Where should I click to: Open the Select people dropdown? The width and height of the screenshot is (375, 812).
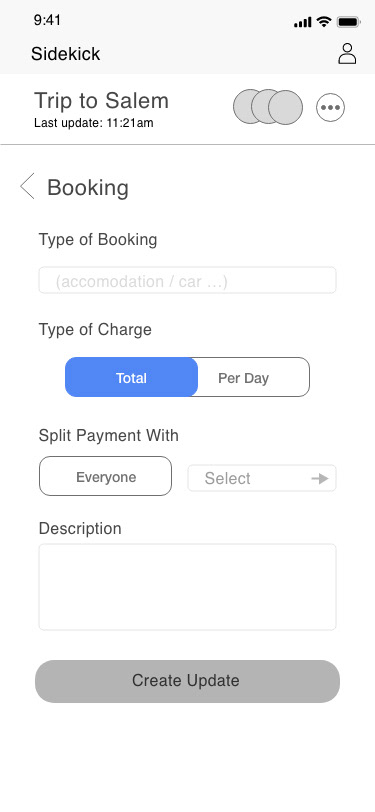[262, 478]
